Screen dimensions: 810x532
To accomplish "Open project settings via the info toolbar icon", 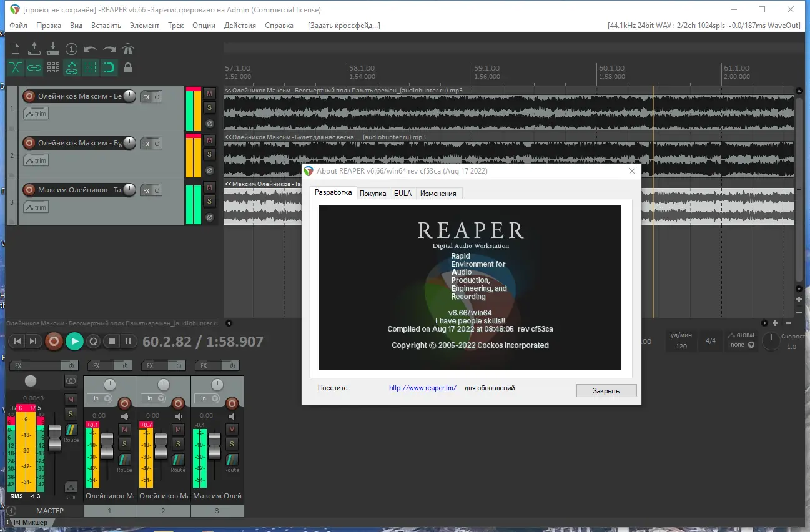I will (x=72, y=49).
